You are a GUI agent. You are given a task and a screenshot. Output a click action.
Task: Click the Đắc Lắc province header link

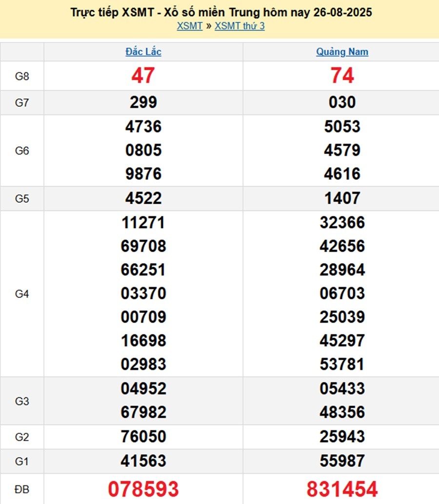pyautogui.click(x=143, y=52)
